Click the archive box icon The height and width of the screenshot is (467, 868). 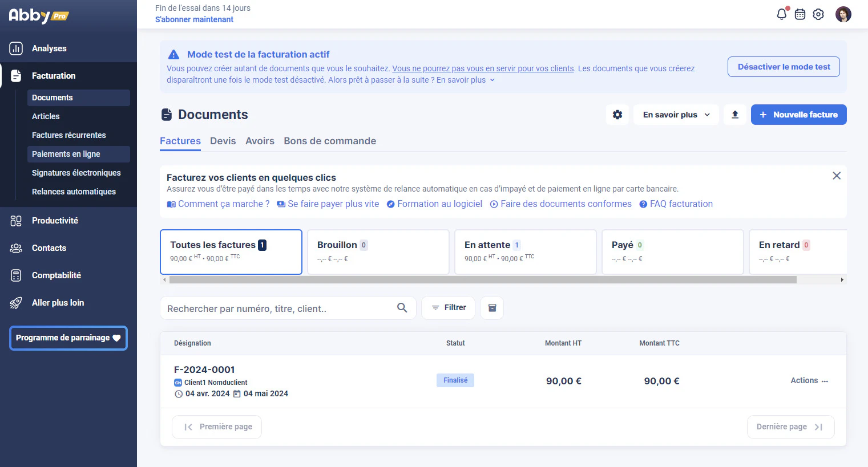(492, 308)
